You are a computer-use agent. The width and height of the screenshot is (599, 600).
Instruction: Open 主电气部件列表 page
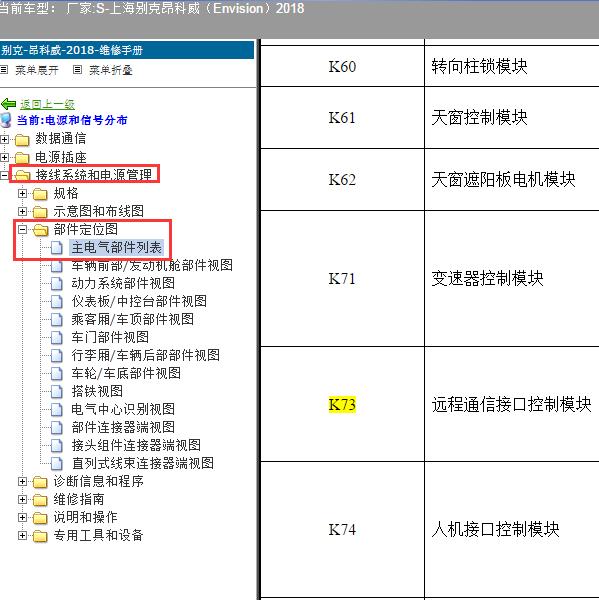(x=116, y=248)
